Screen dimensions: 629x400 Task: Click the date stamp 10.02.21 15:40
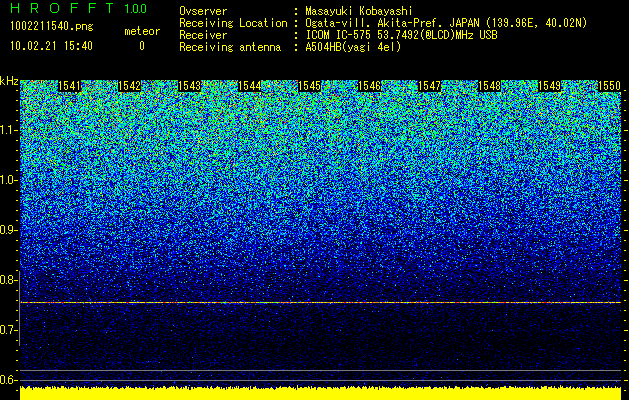point(51,46)
